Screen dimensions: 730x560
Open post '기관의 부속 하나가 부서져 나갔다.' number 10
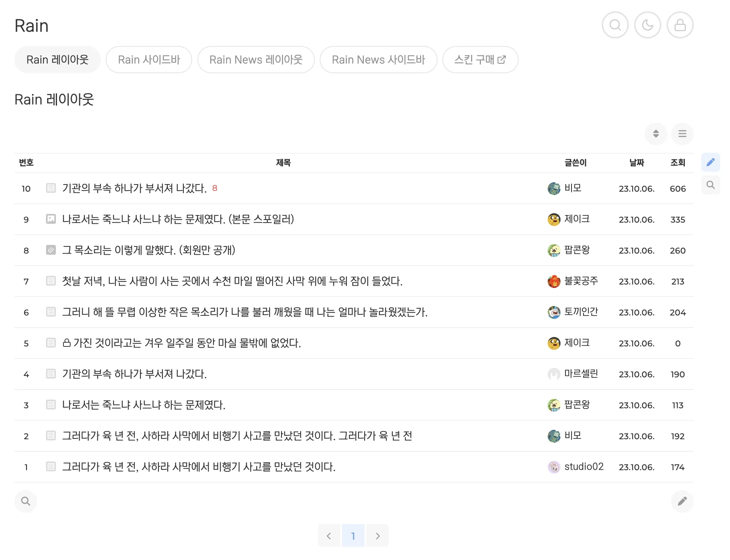tap(134, 188)
